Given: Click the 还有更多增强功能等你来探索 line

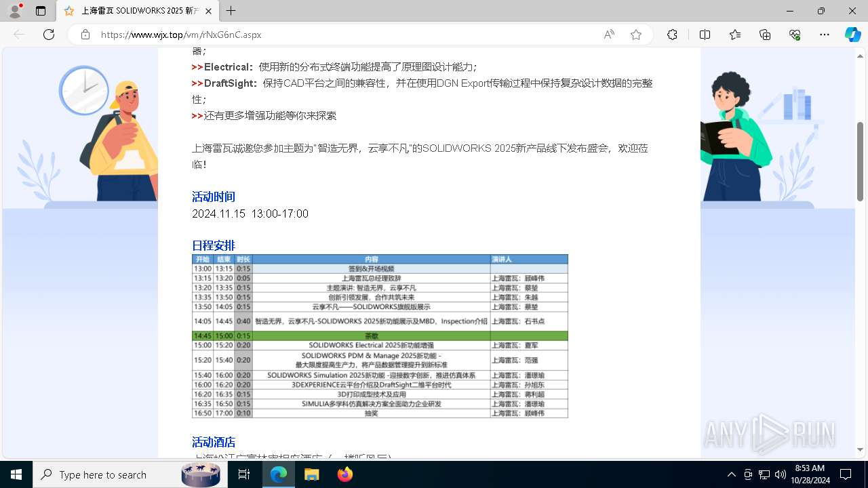Looking at the screenshot, I should click(264, 116).
